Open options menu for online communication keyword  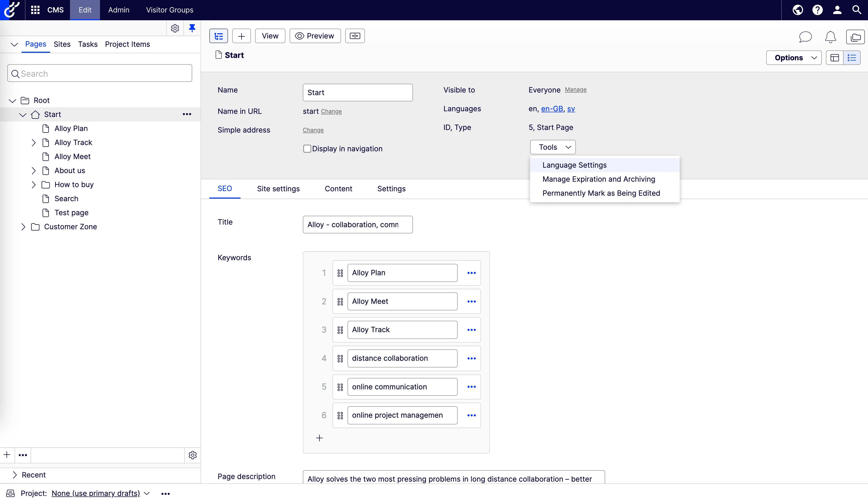coord(472,387)
